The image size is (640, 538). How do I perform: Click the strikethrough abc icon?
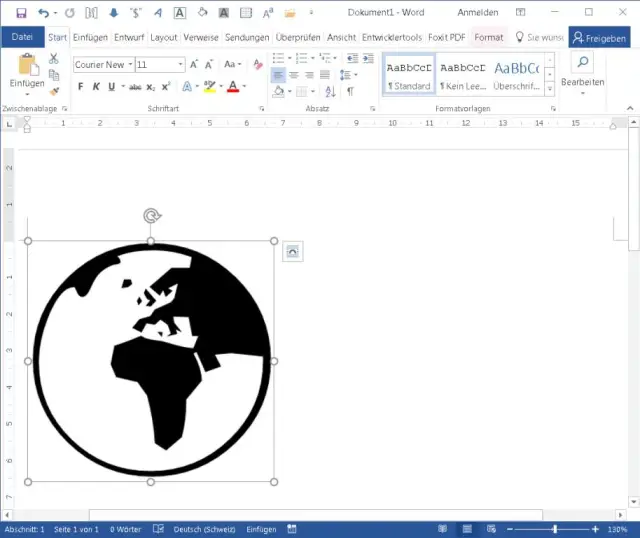click(x=135, y=87)
